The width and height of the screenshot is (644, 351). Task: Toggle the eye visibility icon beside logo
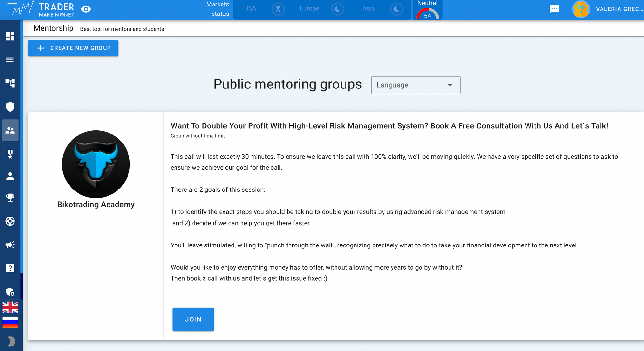pyautogui.click(x=86, y=9)
